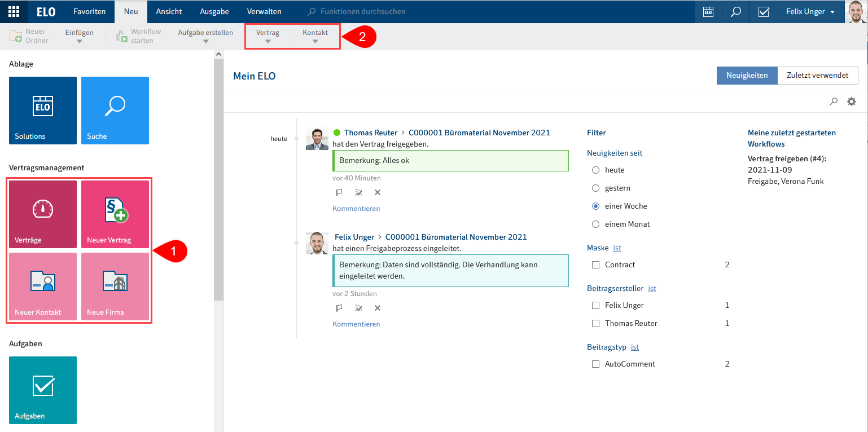
Task: Expand the Vertrag dropdown
Action: 268,36
